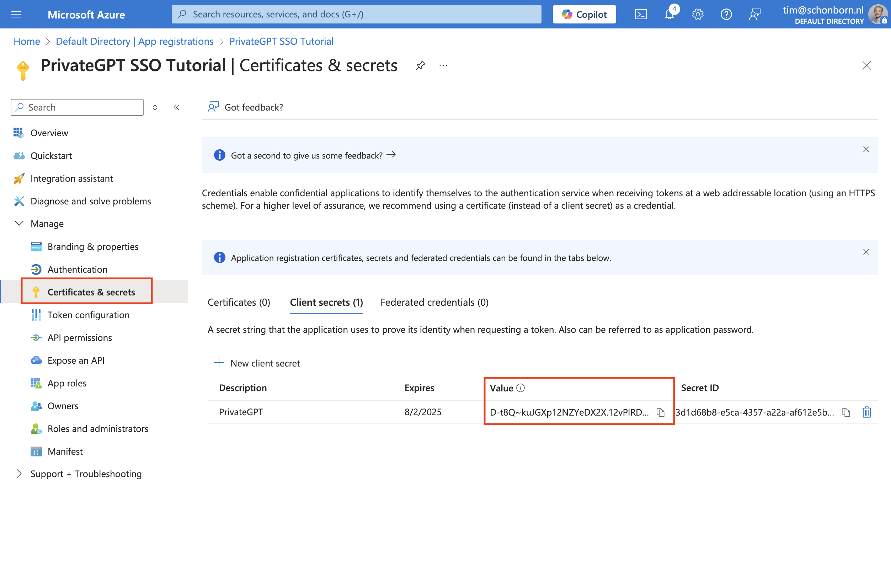Select Certificates & secrets menu item

(x=91, y=292)
